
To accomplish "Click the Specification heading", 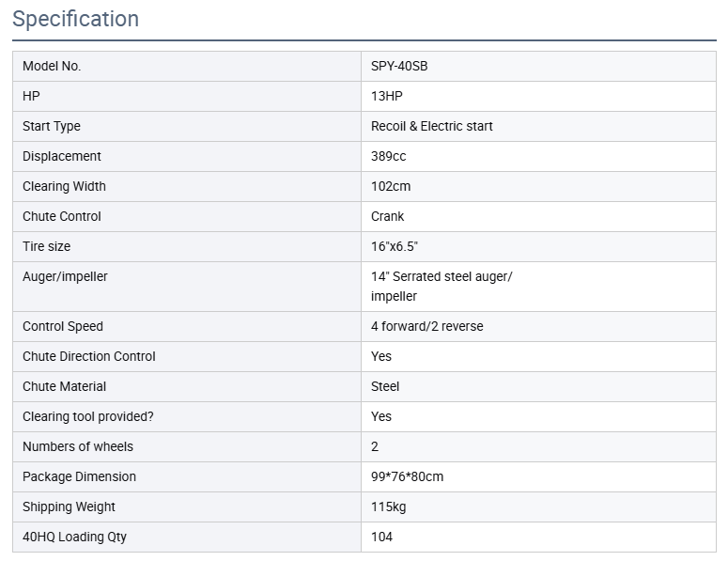I will tap(75, 19).
